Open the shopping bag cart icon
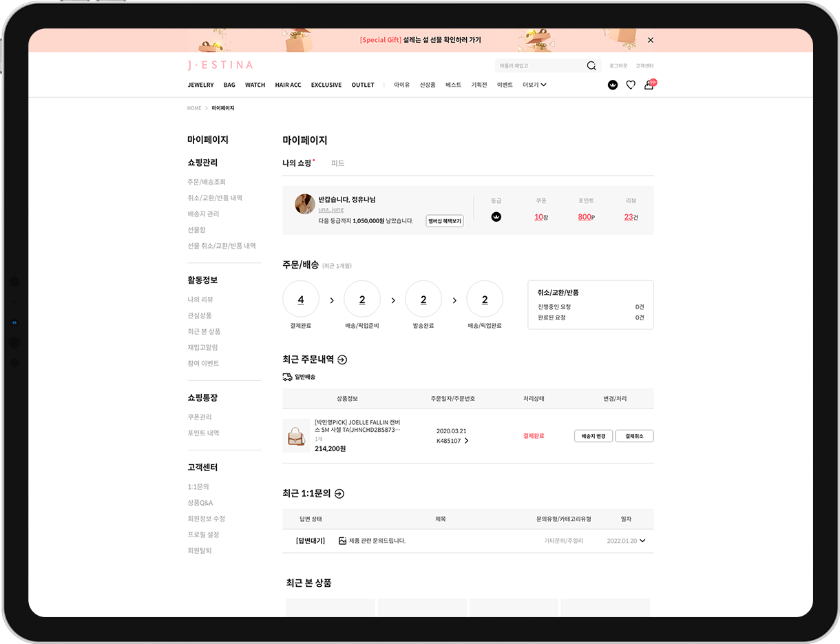The image size is (840, 644). coord(649,85)
